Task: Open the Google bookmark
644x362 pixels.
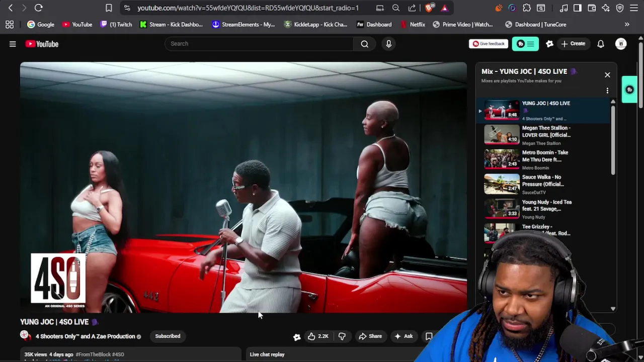Action: (41, 24)
